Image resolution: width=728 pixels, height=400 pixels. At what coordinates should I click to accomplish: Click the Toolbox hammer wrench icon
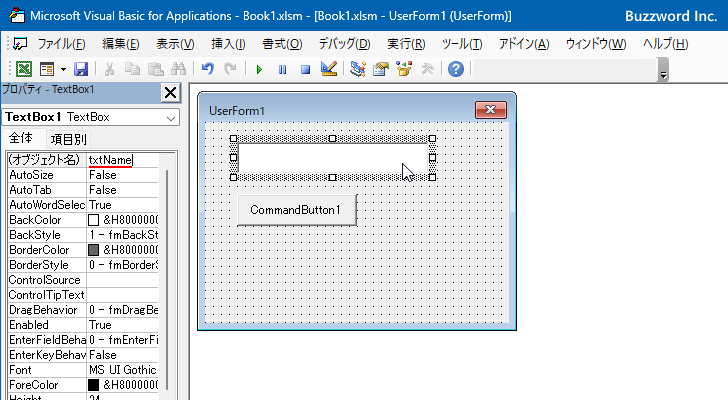coord(428,69)
